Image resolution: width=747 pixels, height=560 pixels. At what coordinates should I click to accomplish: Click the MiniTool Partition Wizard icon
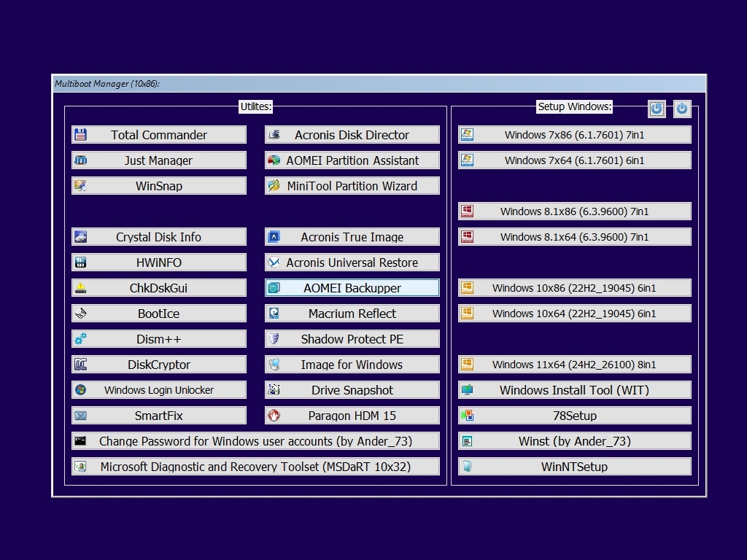coord(274,186)
